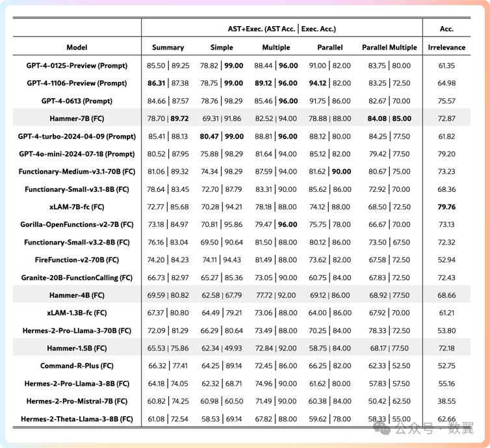
Task: Click the AST+Exec. group header text
Action: pos(282,29)
